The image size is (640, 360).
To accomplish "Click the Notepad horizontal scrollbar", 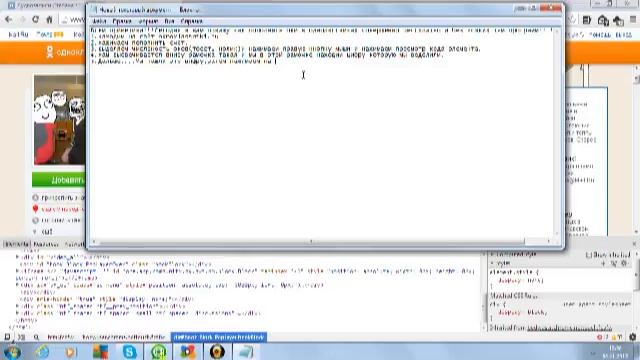I will click(x=311, y=242).
